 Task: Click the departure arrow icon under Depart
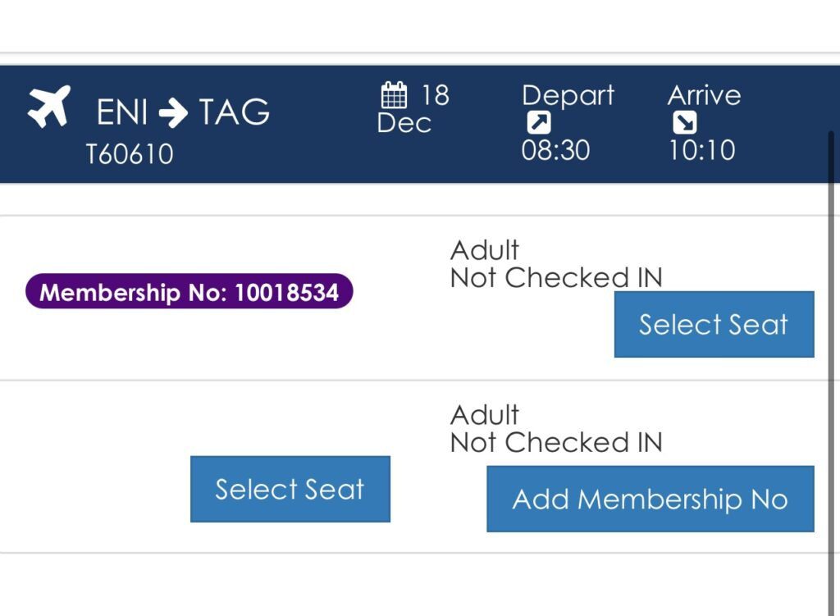[539, 123]
